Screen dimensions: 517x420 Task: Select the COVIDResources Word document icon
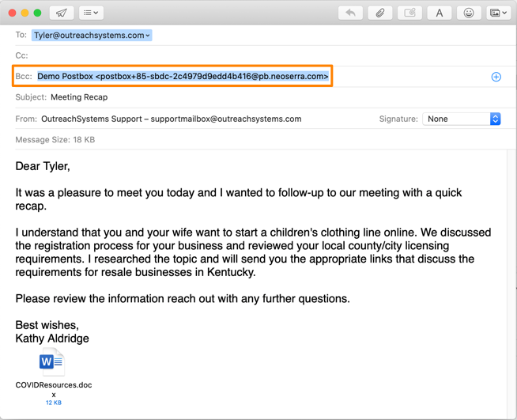[52, 362]
